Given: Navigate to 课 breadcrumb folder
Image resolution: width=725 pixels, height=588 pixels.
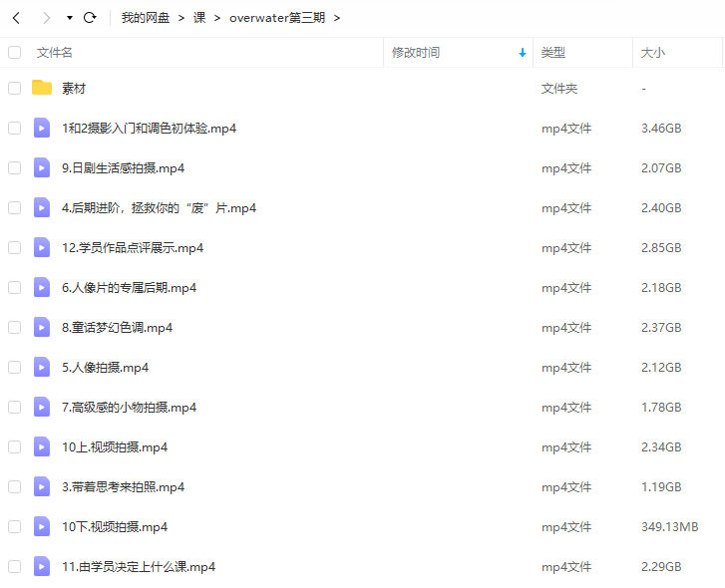Looking at the screenshot, I should tap(199, 18).
